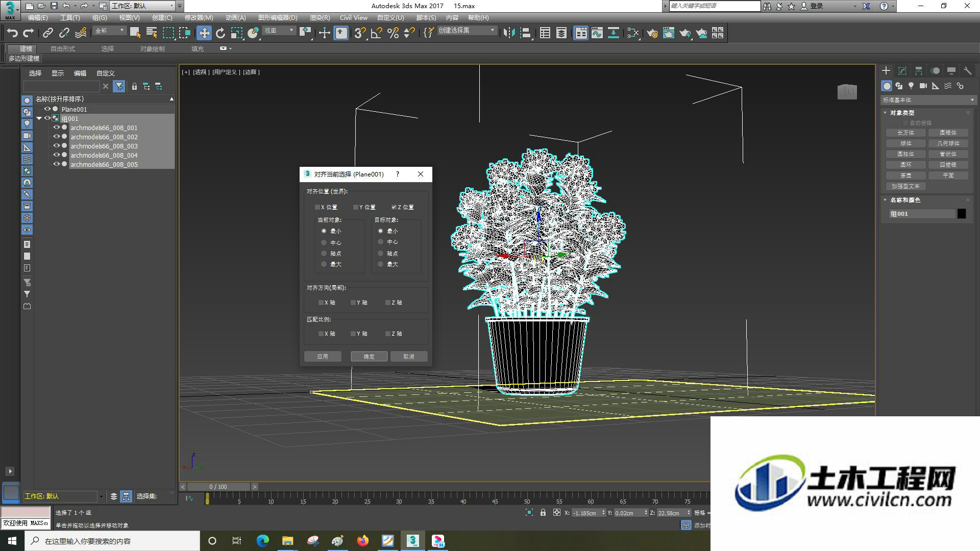
Task: Click the 长方体 primitive button
Action: pyautogui.click(x=906, y=133)
